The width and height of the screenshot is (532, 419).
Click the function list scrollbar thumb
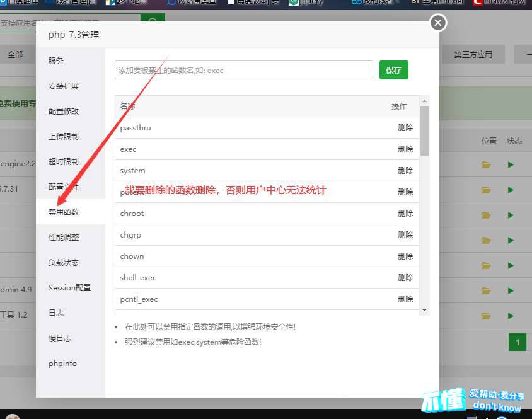tap(424, 130)
